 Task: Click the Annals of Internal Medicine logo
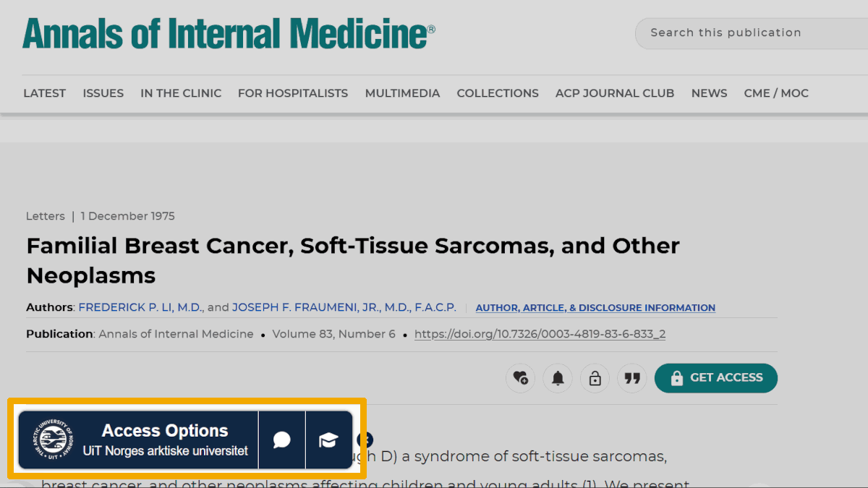pos(229,33)
